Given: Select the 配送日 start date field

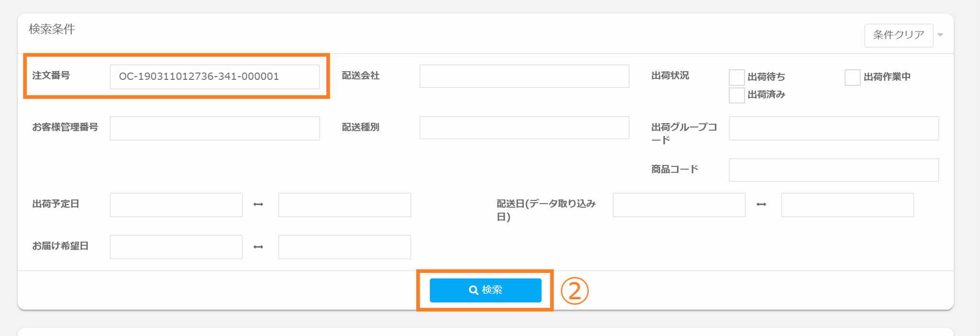Looking at the screenshot, I should (x=679, y=205).
